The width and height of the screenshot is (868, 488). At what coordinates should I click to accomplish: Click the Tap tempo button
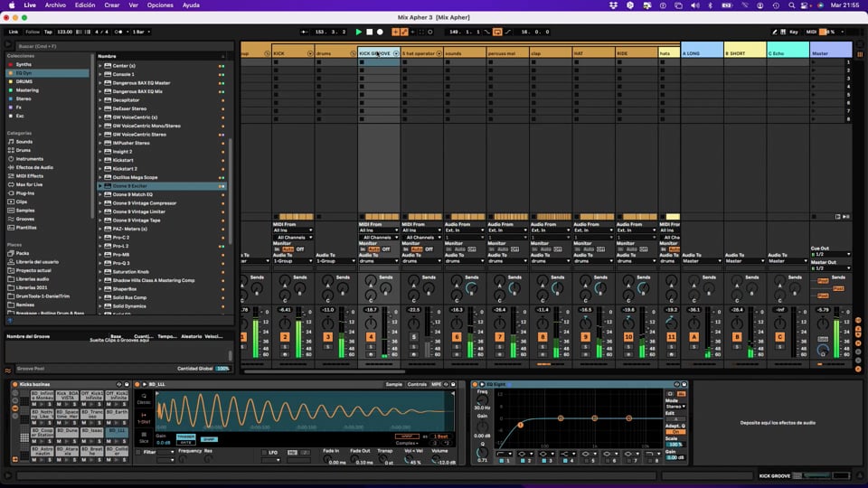coord(48,33)
